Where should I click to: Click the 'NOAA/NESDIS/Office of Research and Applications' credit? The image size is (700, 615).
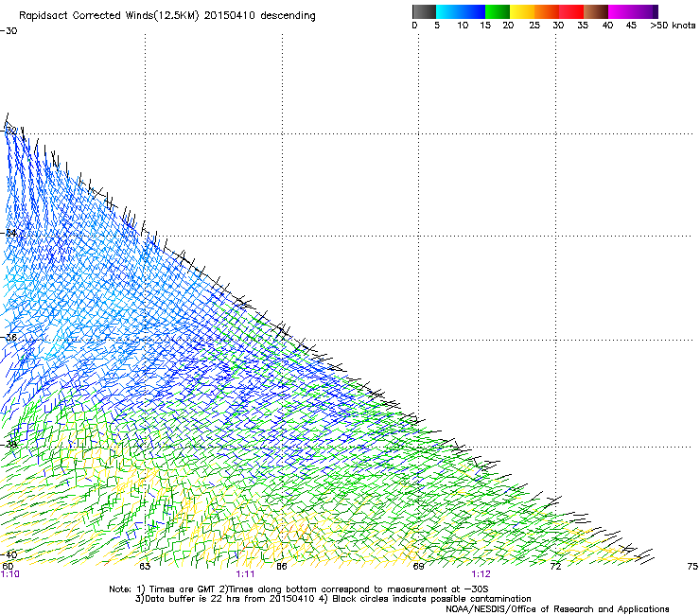click(x=557, y=609)
